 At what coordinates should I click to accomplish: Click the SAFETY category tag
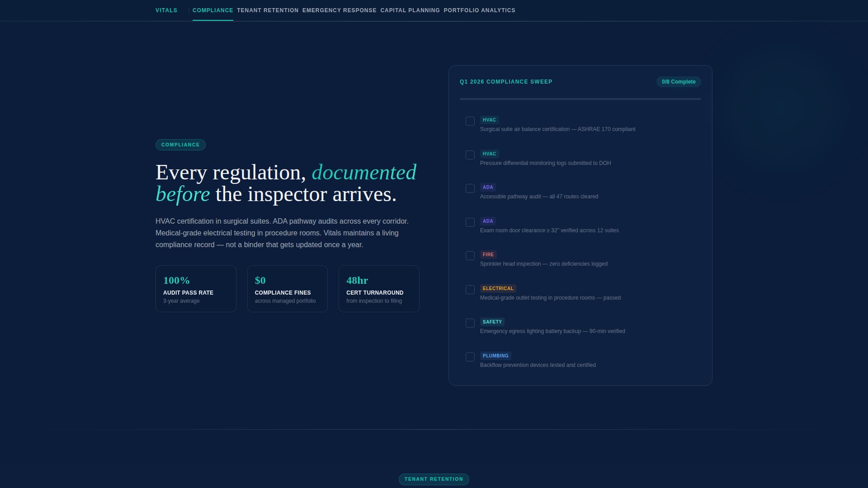click(x=492, y=322)
